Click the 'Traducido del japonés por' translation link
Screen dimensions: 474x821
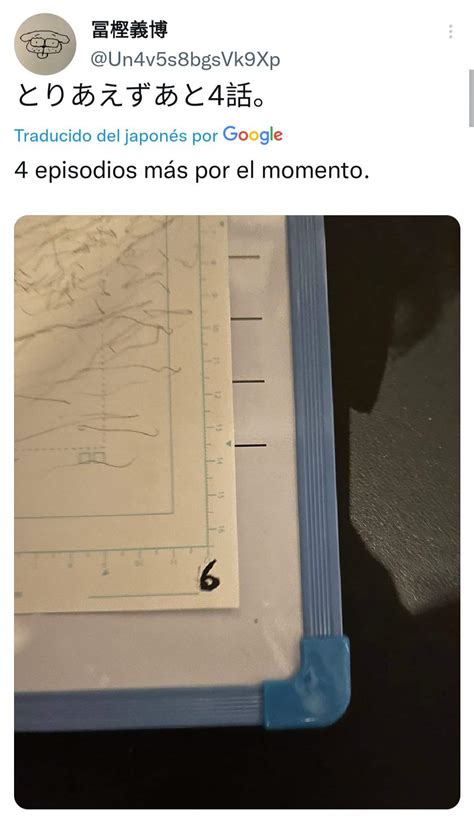click(116, 136)
